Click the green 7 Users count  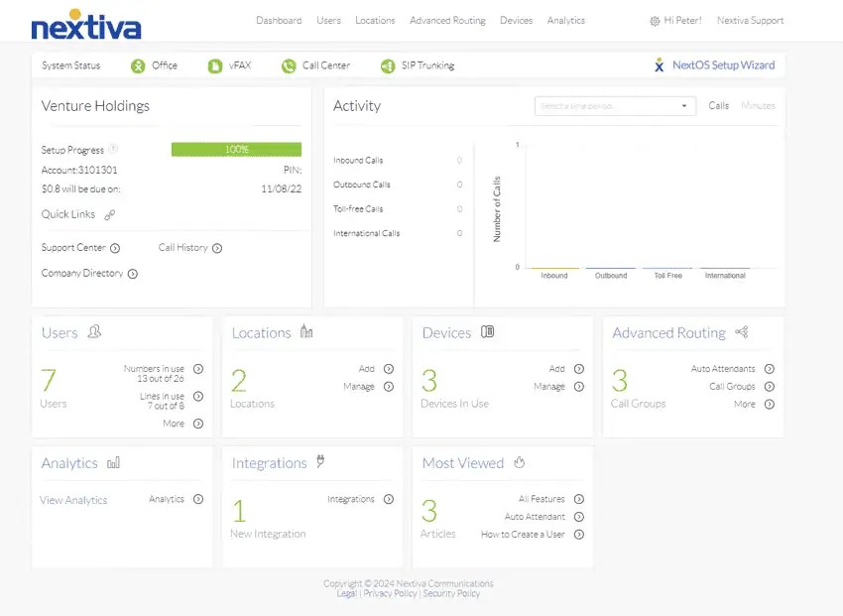tap(49, 381)
